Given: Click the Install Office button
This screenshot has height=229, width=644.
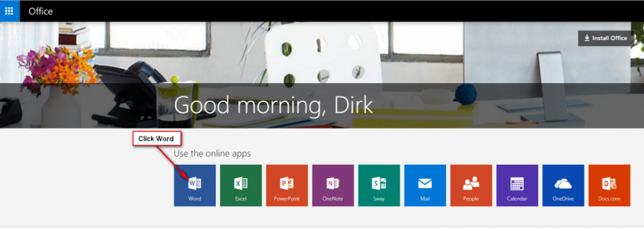Looking at the screenshot, I should click(606, 38).
